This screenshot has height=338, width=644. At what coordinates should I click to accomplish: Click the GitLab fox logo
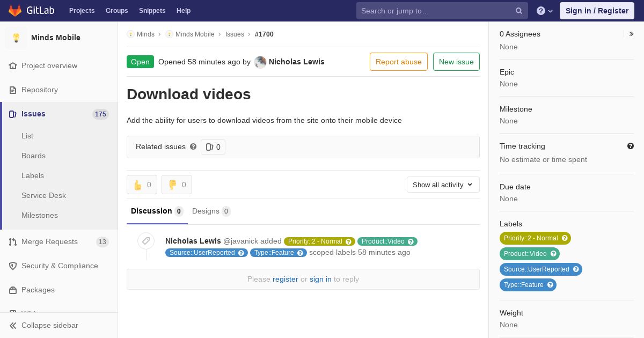[x=15, y=10]
